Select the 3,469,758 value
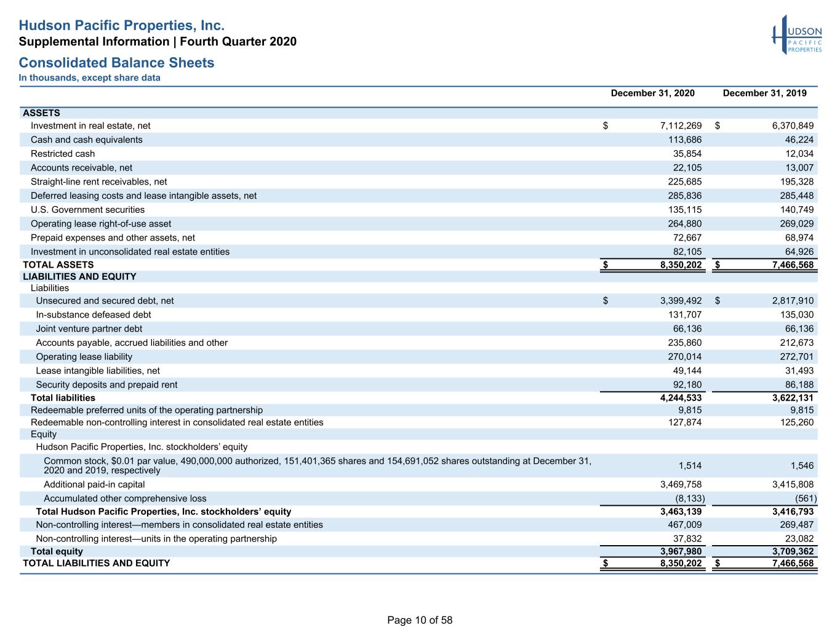 click(x=681, y=485)
